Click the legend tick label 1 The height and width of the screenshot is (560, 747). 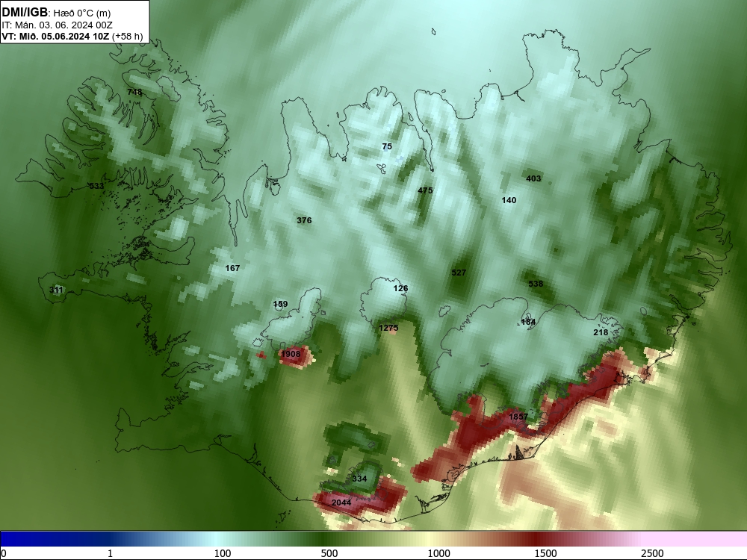(110, 553)
